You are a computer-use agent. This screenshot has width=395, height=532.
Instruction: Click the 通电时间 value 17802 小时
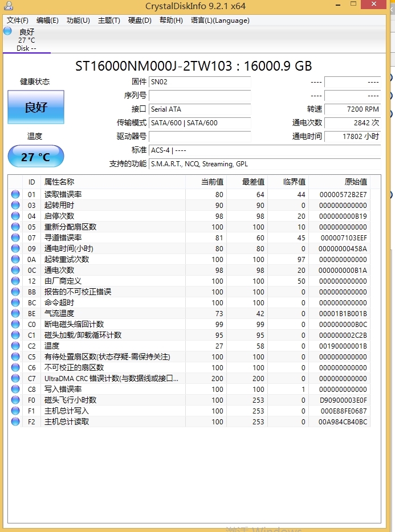(353, 136)
